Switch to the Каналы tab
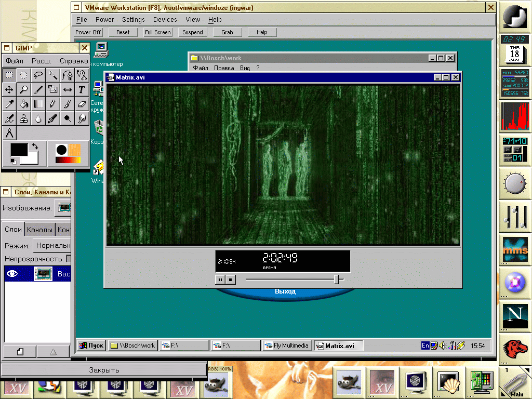 pos(39,230)
